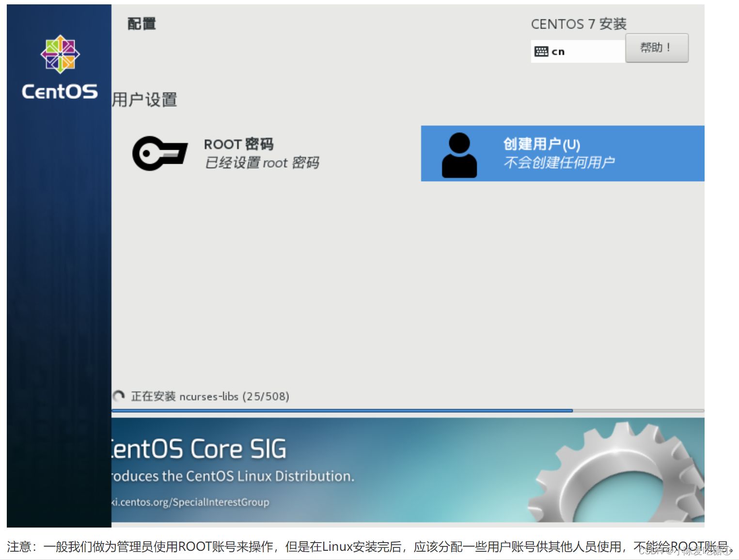Click the CENTOS 7 安装 title

(579, 23)
